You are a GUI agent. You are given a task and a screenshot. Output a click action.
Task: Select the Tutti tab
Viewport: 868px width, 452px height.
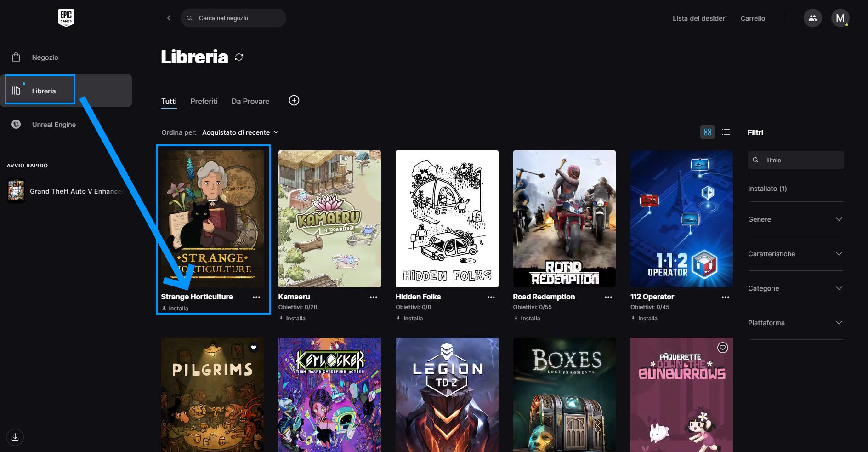[x=169, y=101]
